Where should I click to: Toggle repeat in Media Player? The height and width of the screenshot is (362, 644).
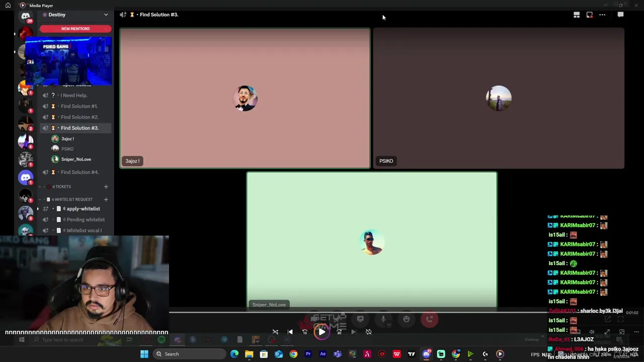368,332
